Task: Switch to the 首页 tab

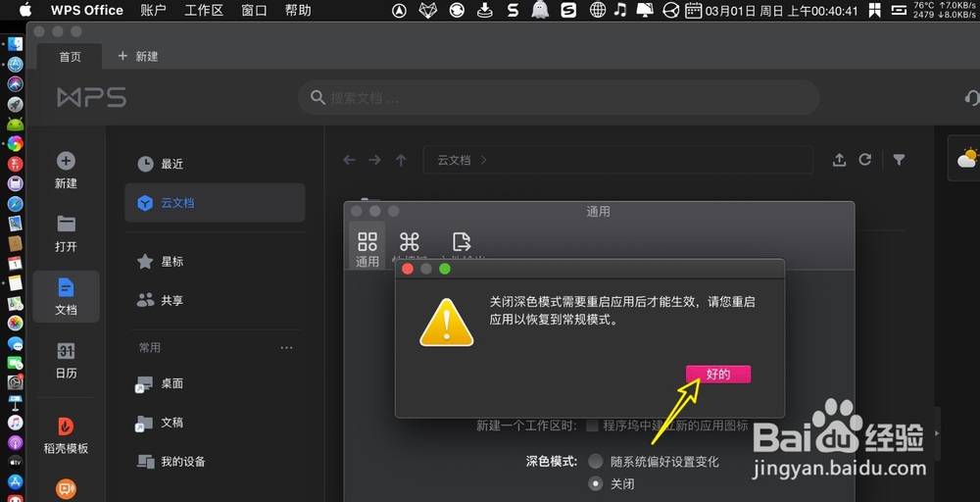Action: [x=70, y=56]
